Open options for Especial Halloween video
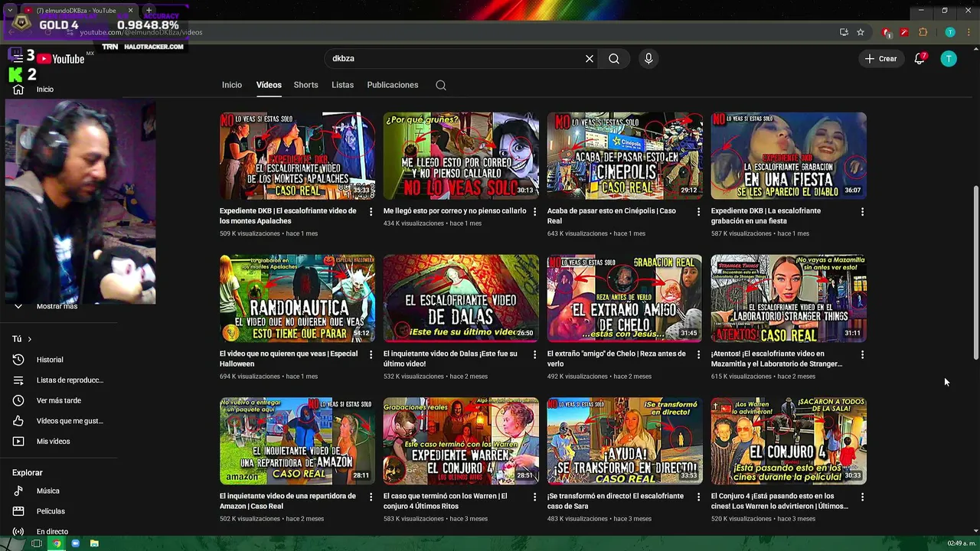This screenshot has width=980, height=551. click(371, 354)
